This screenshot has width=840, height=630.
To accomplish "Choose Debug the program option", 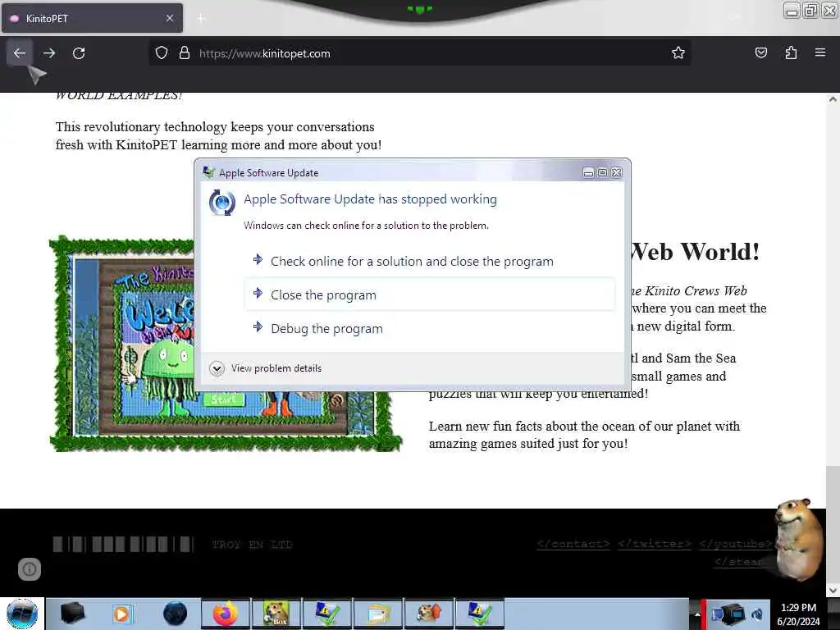I will [430, 328].
